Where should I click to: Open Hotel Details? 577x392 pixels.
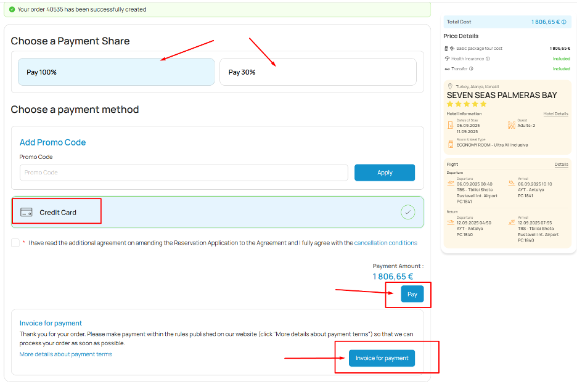556,113
